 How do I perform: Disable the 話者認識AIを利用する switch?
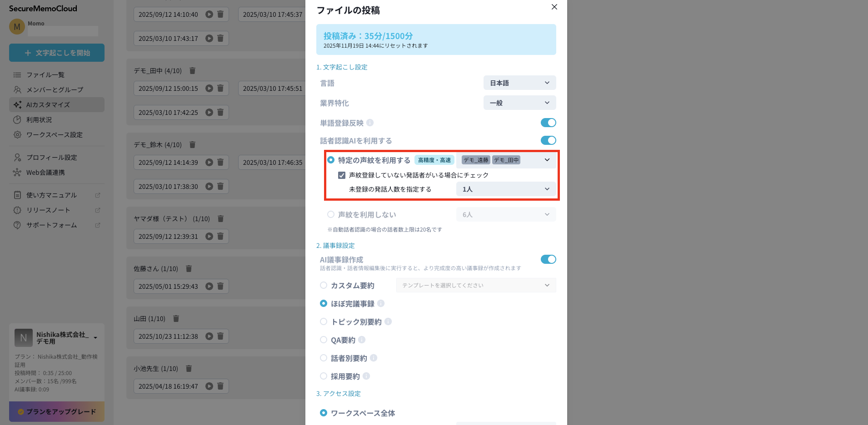[548, 141]
